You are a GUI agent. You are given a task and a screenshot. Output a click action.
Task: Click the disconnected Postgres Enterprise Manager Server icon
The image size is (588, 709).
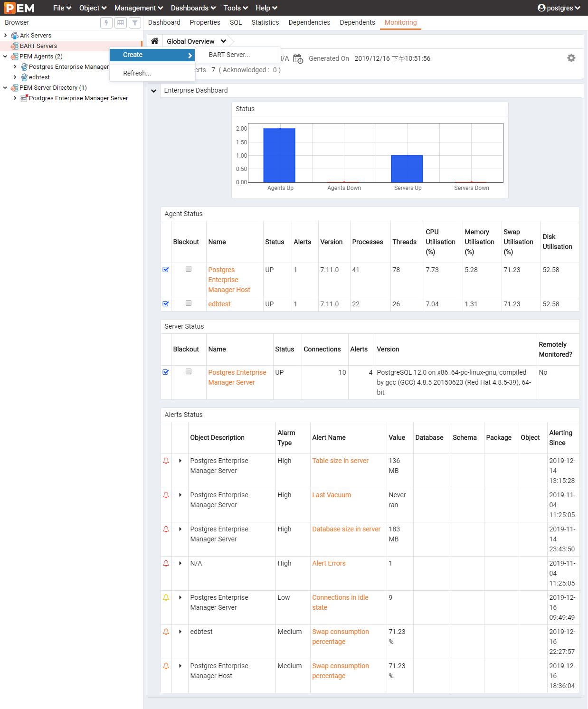24,98
